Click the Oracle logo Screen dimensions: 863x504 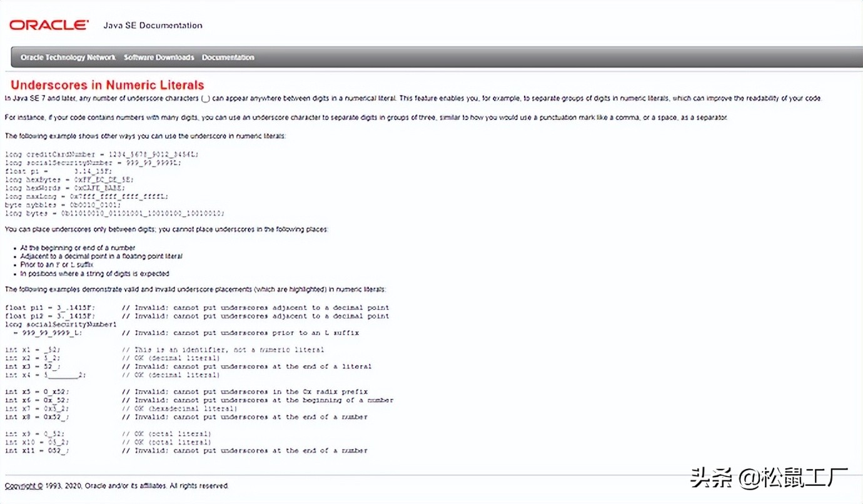click(x=49, y=25)
